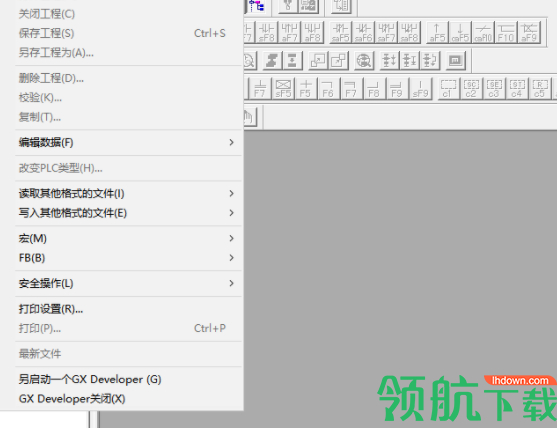This screenshot has width=557, height=428.
Task: Click the aF9 delete line icon
Action: (529, 32)
